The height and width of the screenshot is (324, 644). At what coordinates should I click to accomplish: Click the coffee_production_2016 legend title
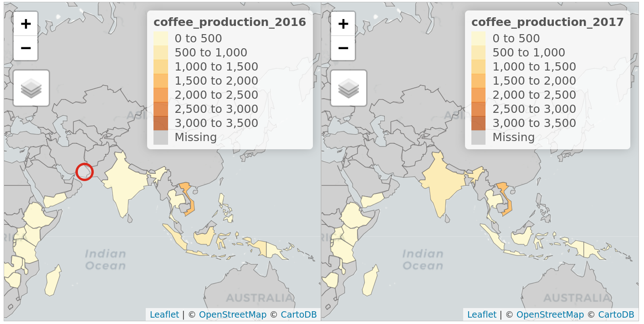230,22
